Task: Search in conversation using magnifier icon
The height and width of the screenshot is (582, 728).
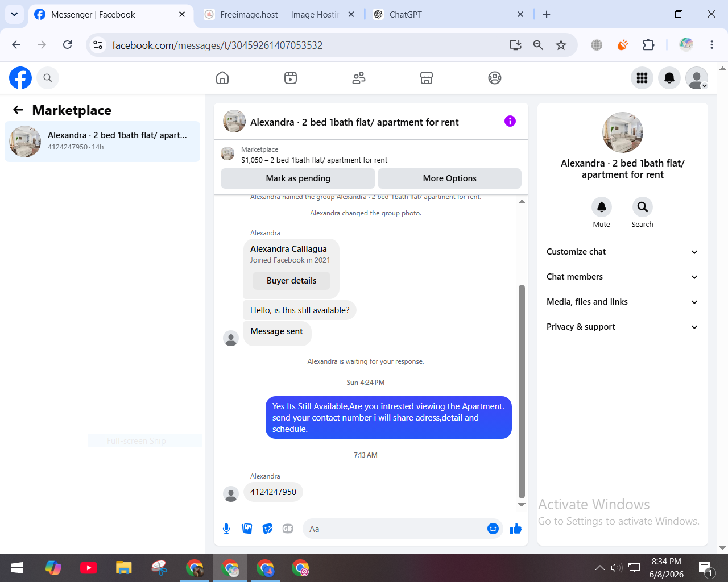Action: pyautogui.click(x=642, y=207)
